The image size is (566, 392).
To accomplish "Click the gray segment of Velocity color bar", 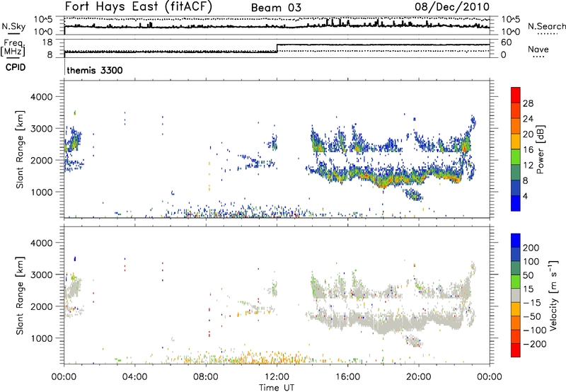I will coord(516,295).
